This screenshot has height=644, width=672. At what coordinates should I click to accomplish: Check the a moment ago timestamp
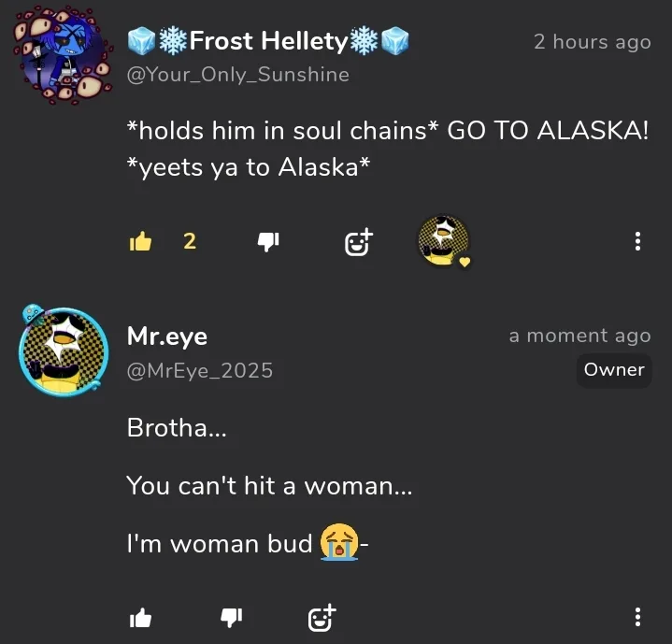579,336
